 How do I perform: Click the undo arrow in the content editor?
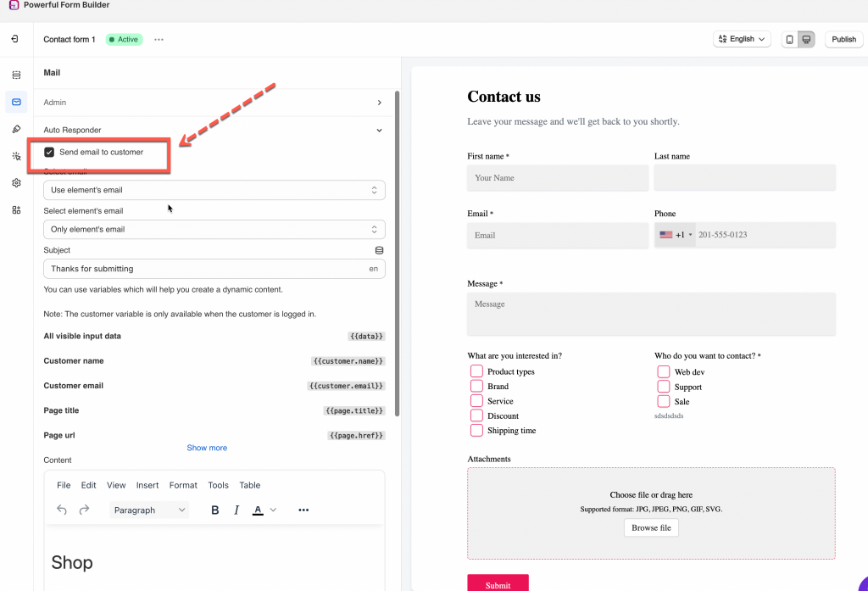point(62,510)
